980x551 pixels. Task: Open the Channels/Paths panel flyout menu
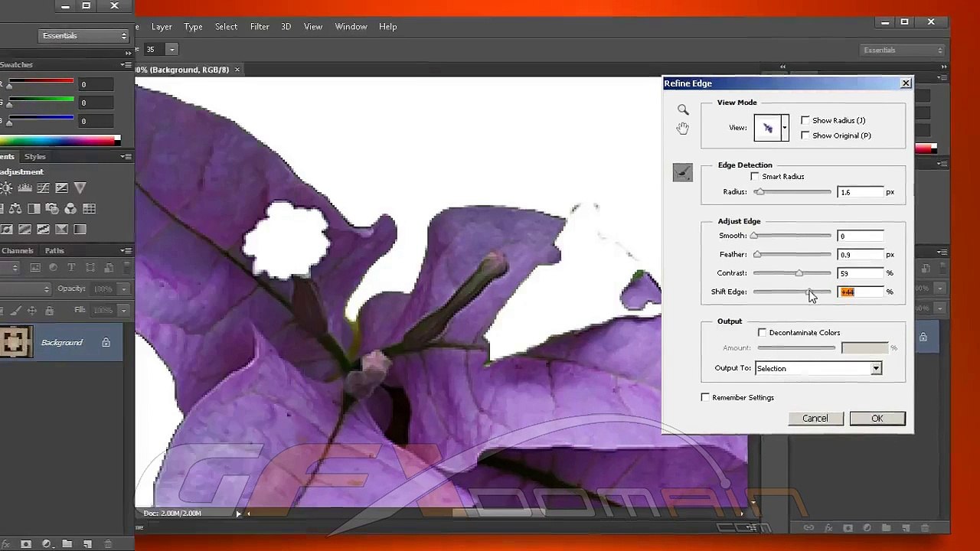126,251
